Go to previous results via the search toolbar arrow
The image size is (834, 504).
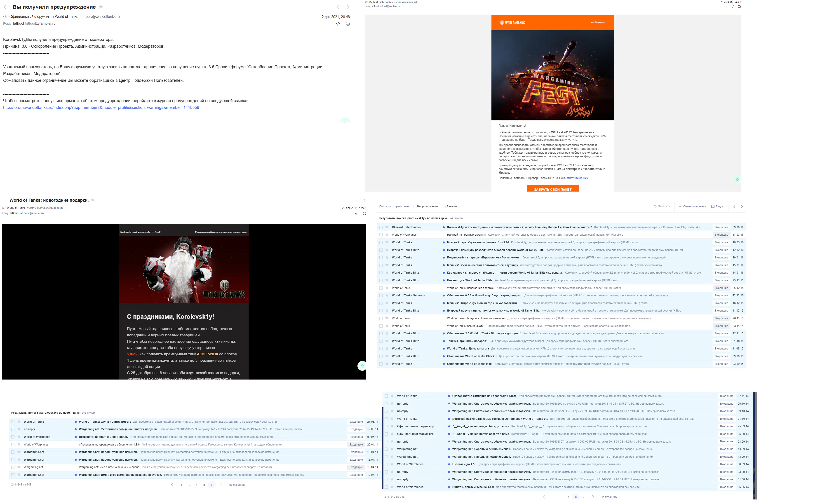734,206
